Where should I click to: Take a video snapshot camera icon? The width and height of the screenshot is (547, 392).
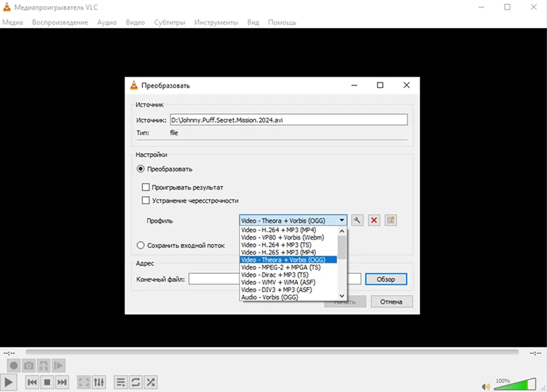coord(29,365)
